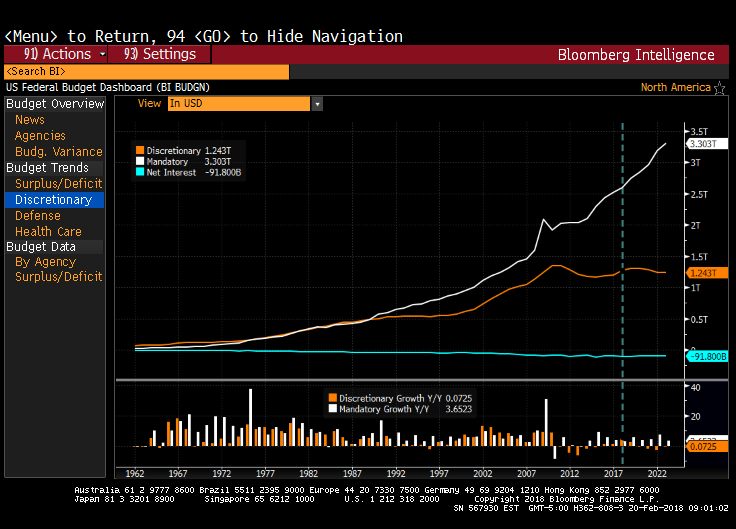Click the cyan -91.800B value tag
The image size is (736, 529).
[708, 357]
